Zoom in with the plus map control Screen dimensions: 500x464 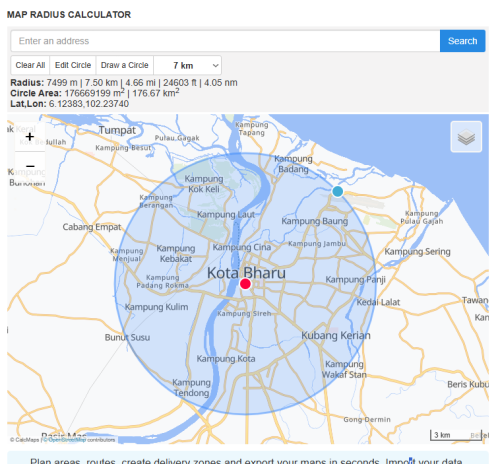(x=30, y=137)
